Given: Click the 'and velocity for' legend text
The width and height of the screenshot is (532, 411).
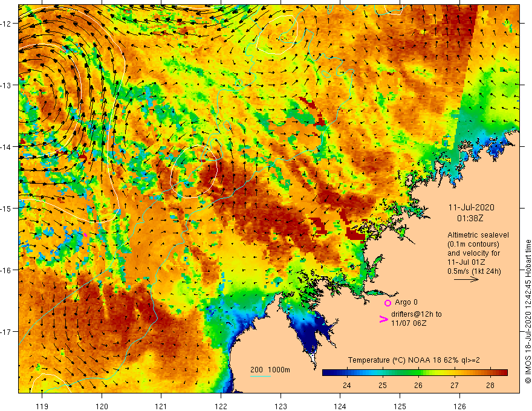Looking at the screenshot, I should pos(473,253).
